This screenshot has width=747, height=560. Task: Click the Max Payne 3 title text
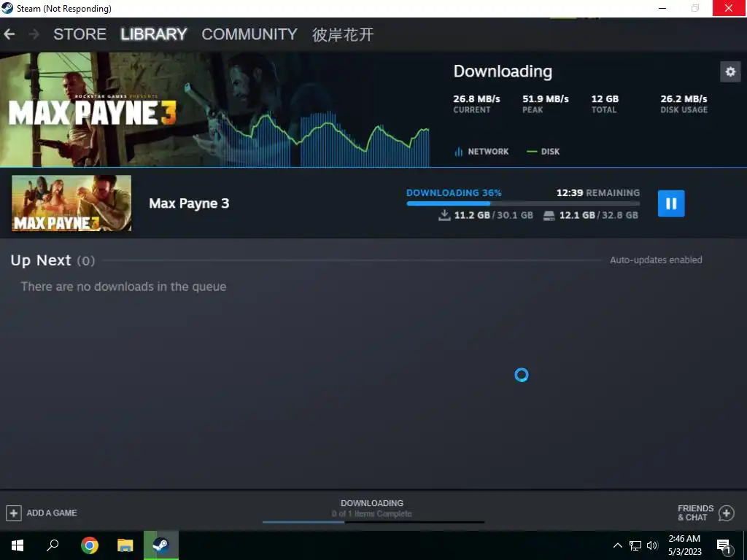(189, 203)
